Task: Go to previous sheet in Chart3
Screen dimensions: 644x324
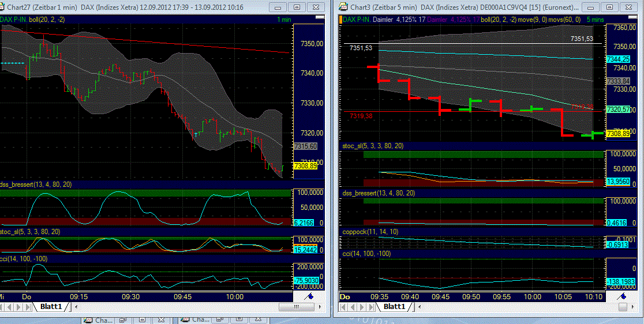Action: click(x=353, y=307)
